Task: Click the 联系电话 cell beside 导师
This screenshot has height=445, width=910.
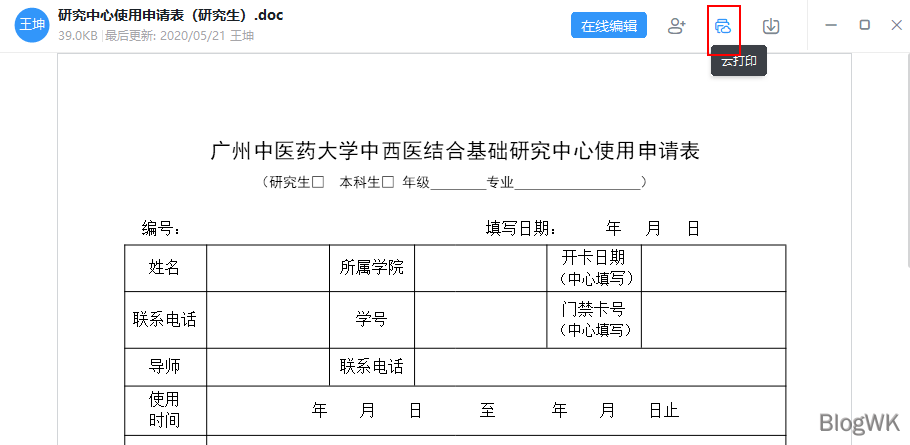Action: coord(372,367)
